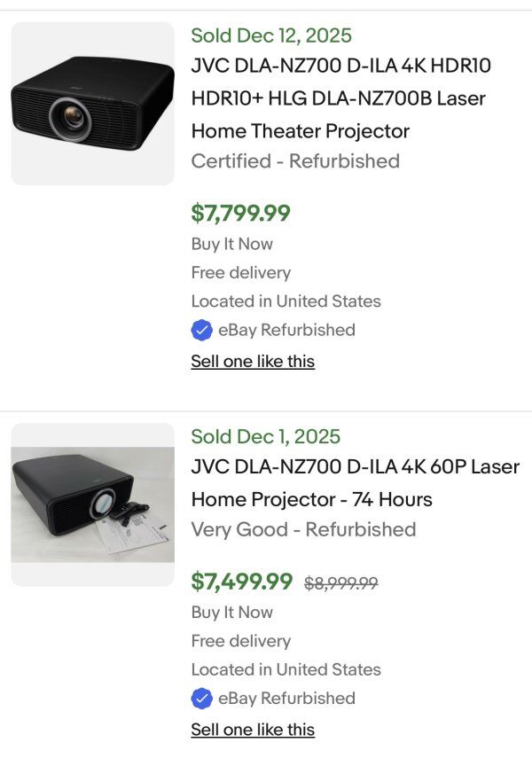Click the $7,799.99 sold price
Viewport: 532px width, 774px height.
click(x=240, y=213)
